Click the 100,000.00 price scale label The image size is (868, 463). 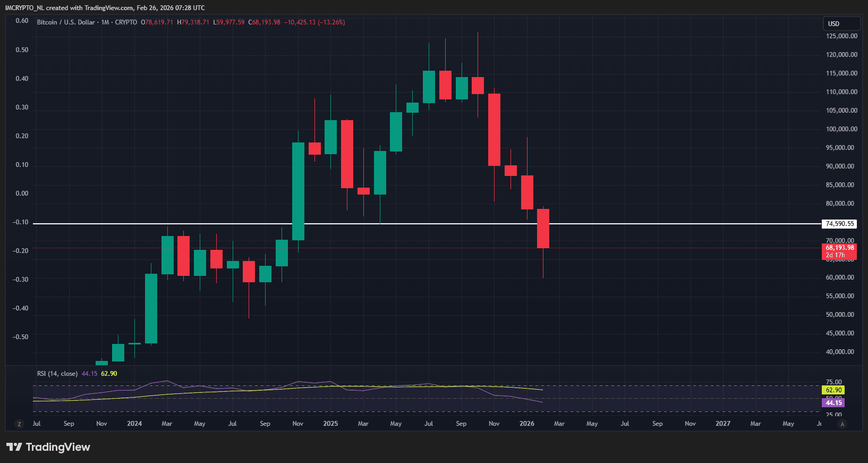pos(841,129)
